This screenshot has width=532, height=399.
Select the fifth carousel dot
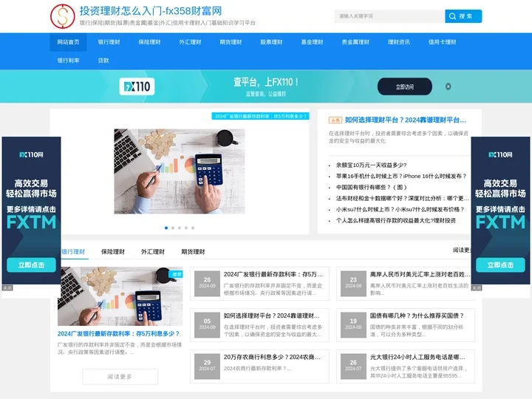193,228
